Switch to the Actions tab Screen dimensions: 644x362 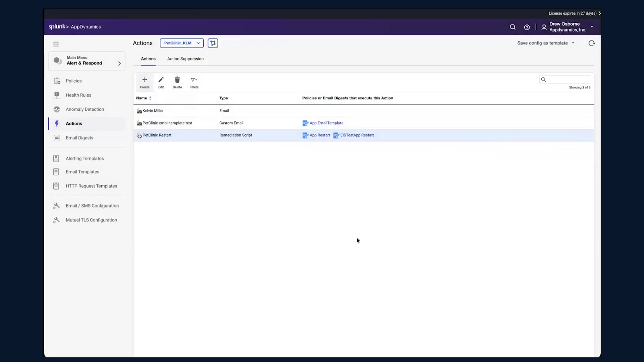tap(148, 59)
